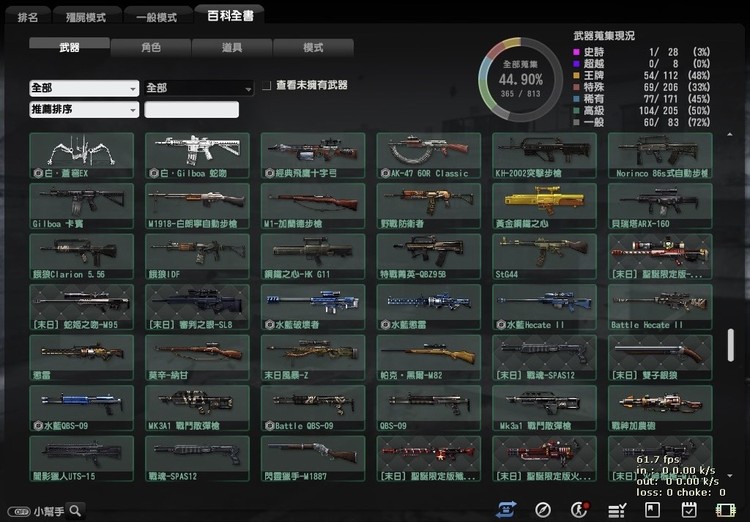750x522 pixels.
Task: Toggle the 小幫手 helper switch
Action: tap(18, 511)
